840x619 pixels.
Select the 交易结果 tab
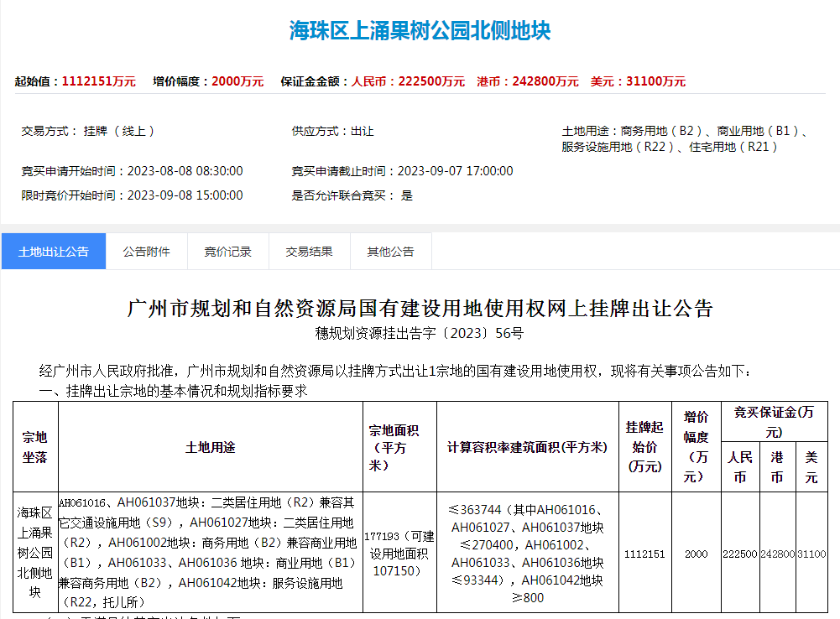coord(309,251)
